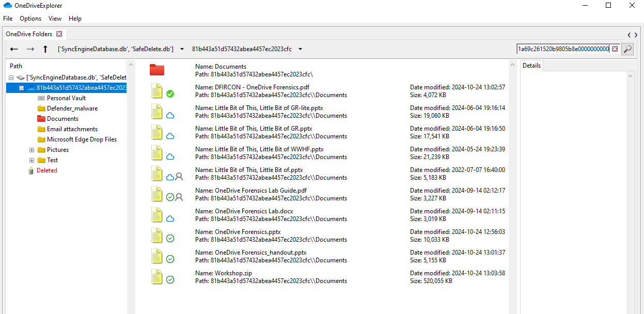
Task: Select Documents folder in tree
Action: click(62, 119)
